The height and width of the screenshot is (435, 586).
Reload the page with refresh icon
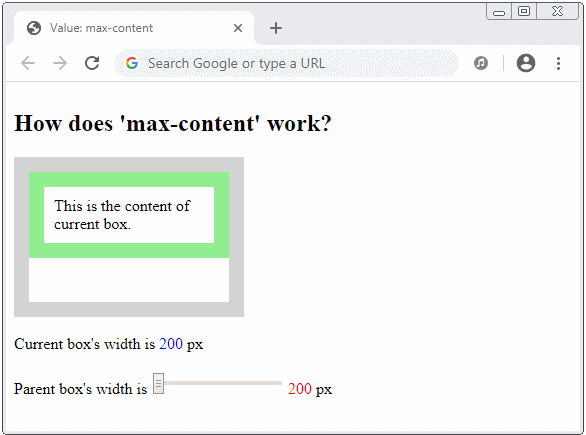[x=92, y=63]
